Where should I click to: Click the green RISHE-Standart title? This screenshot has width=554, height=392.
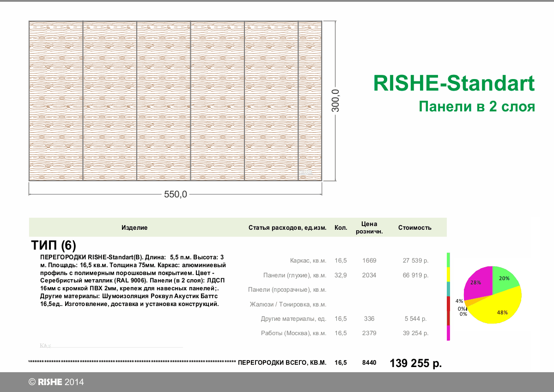pyautogui.click(x=454, y=83)
